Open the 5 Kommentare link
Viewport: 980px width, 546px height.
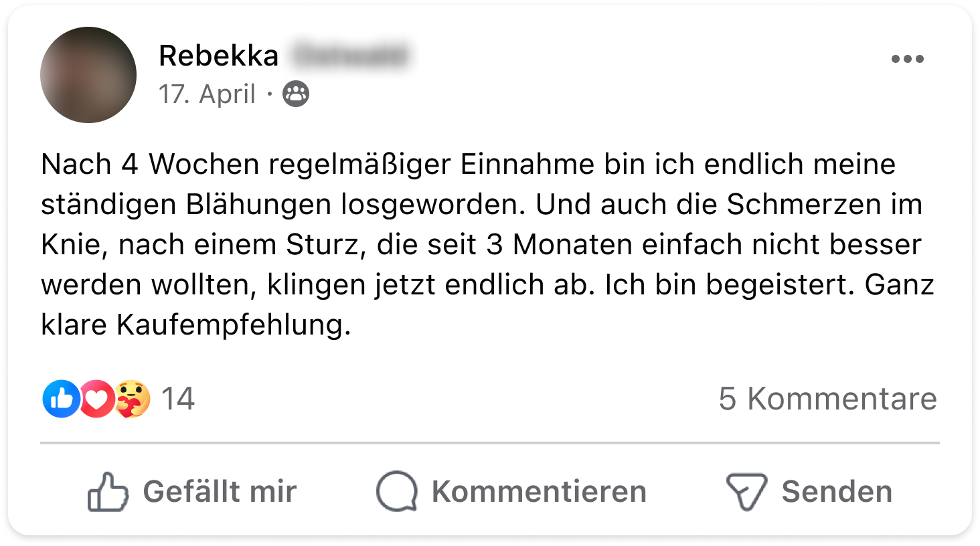[827, 399]
